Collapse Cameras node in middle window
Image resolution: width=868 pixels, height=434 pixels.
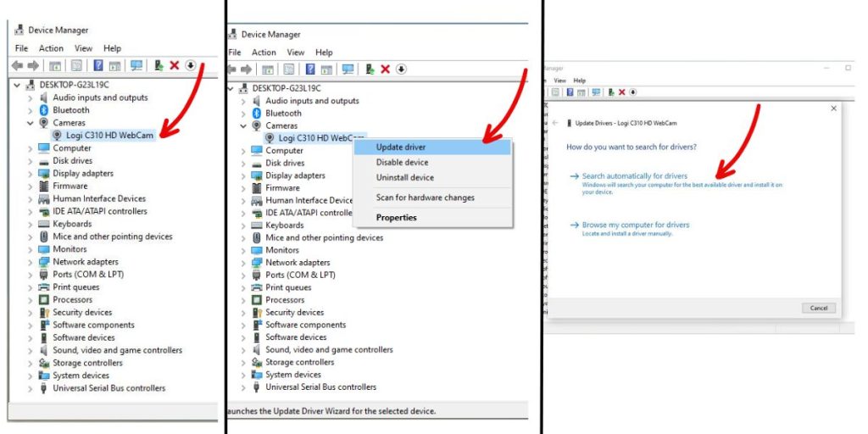tap(243, 125)
